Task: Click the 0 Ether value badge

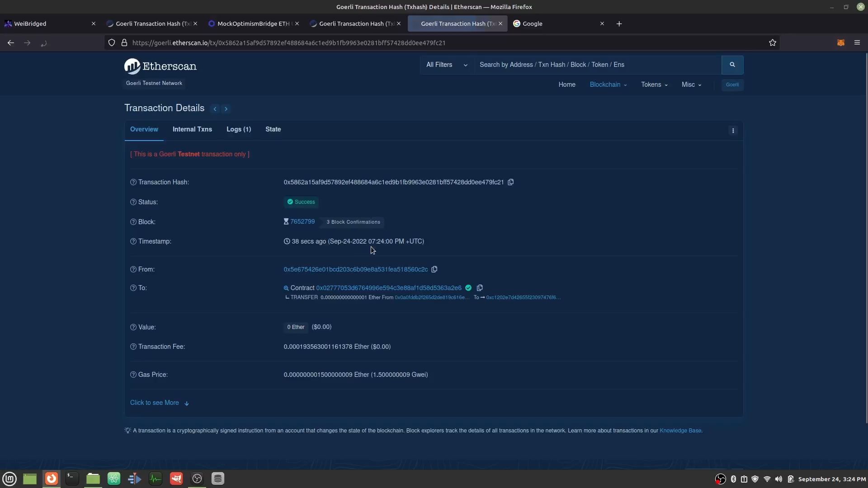Action: click(296, 327)
